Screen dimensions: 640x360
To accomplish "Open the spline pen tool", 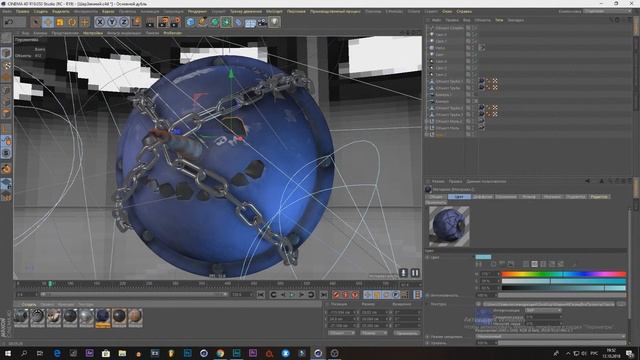I will pyautogui.click(x=202, y=22).
